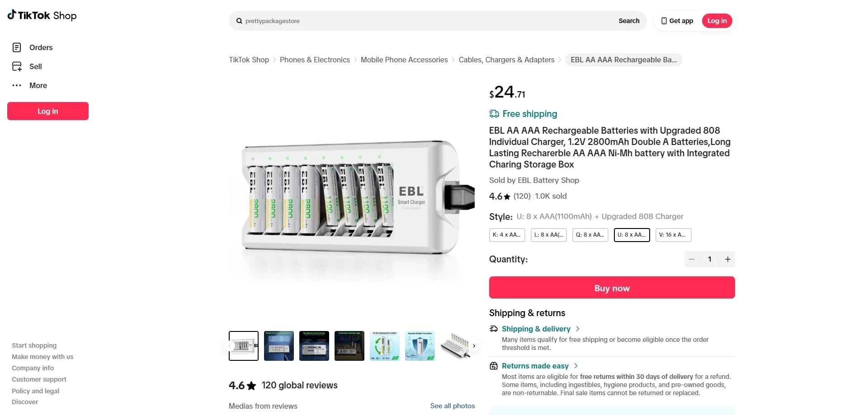
Task: Open the Sell page icon
Action: [17, 66]
